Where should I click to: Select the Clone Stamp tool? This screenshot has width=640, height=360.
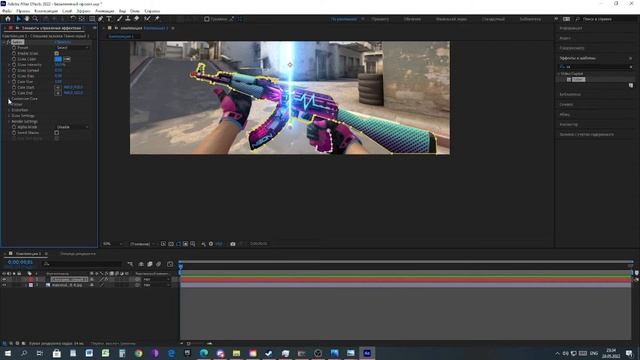[128, 19]
